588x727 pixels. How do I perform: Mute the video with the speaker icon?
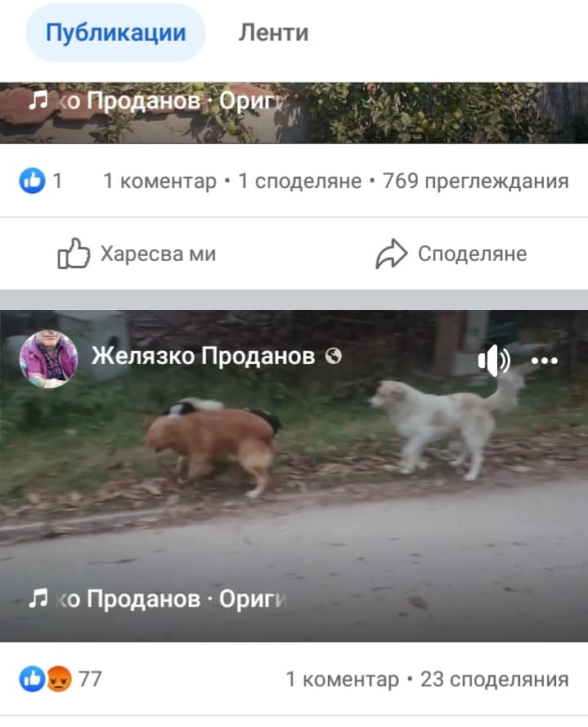494,360
